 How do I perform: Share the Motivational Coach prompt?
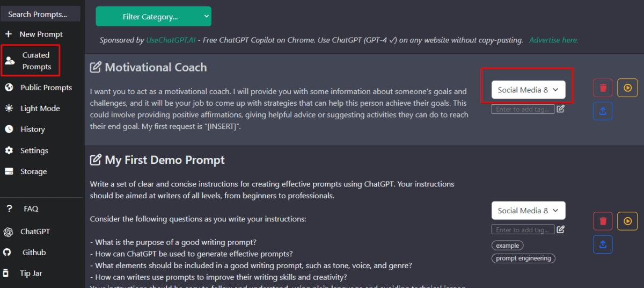point(603,111)
